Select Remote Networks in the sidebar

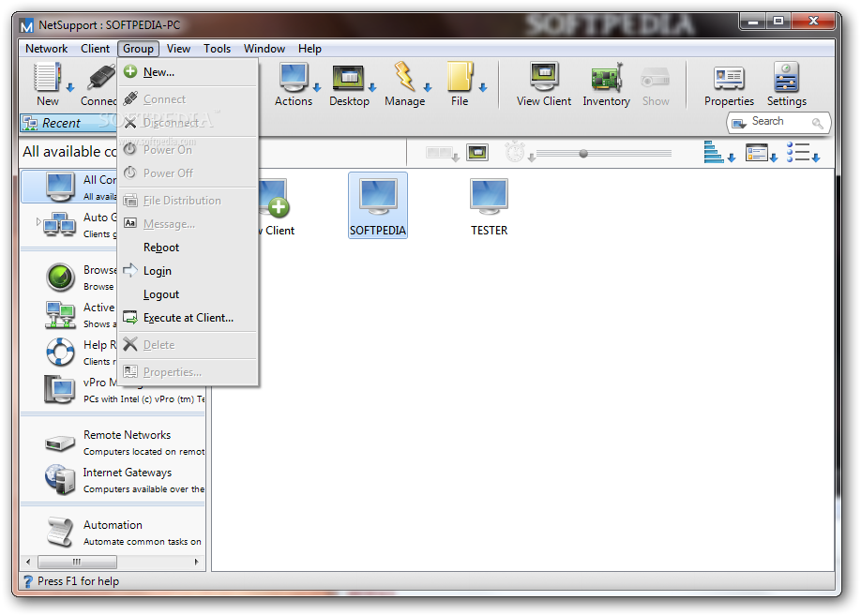pos(113,443)
